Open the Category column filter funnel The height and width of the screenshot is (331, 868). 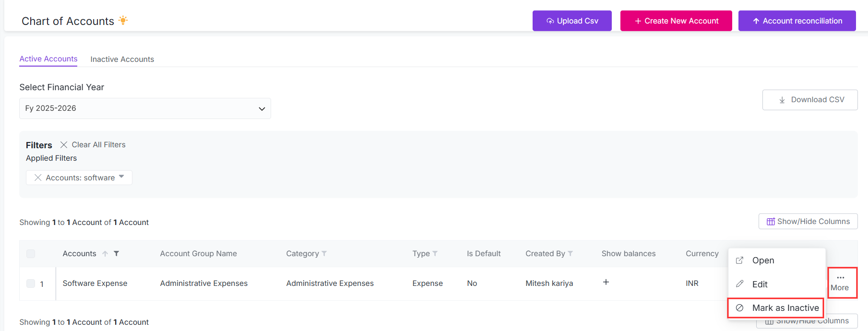324,254
